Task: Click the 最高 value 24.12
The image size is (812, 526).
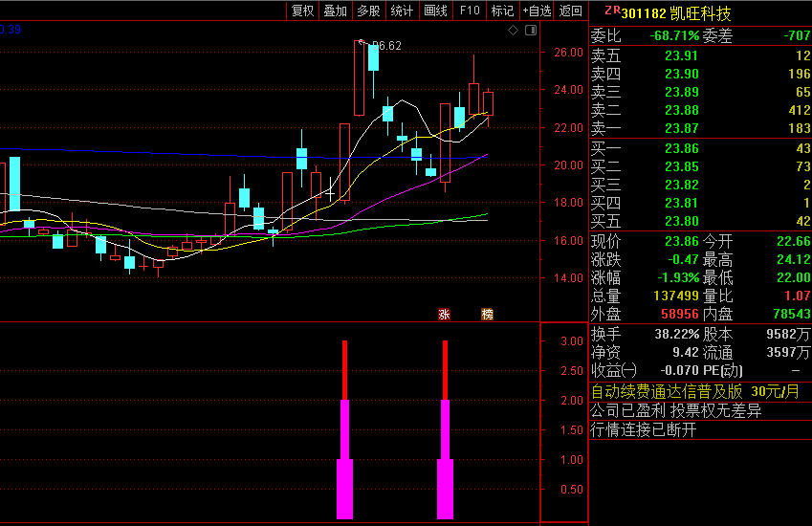Action: 794,259
